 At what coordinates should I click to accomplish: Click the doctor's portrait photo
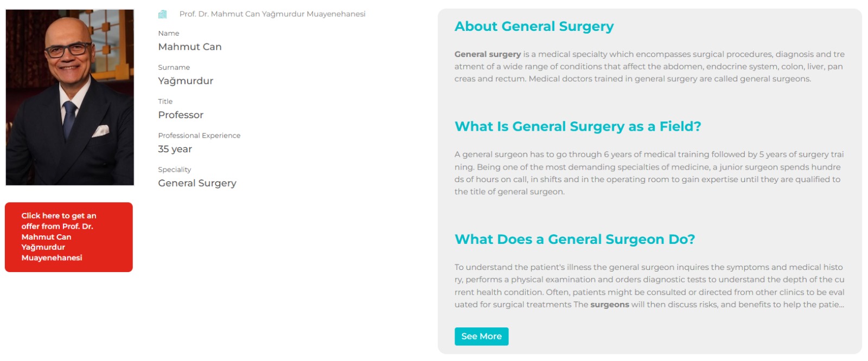70,98
